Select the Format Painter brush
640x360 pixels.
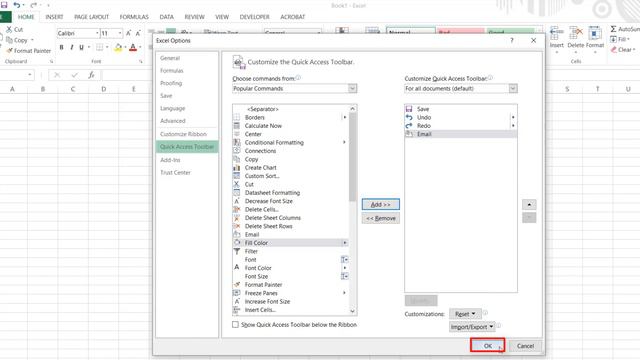(9, 51)
